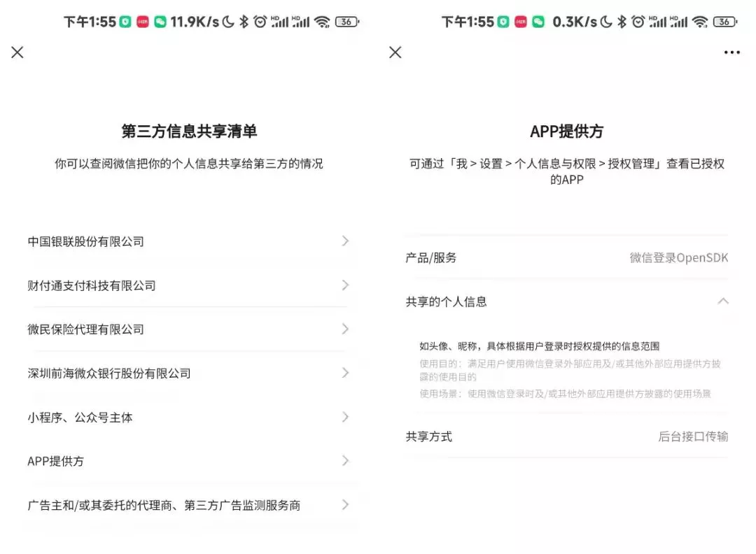The image size is (756, 554).
Task: Tap the Do Not Disturb moon icon
Action: tap(227, 22)
